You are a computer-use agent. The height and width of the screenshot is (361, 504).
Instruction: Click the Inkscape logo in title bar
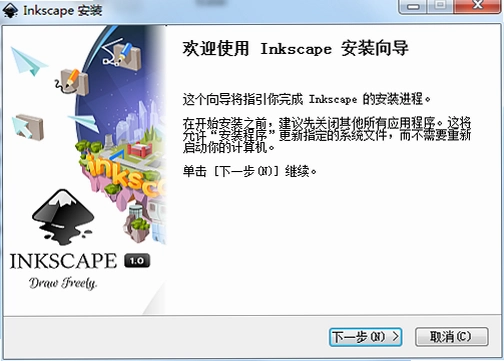10,10
